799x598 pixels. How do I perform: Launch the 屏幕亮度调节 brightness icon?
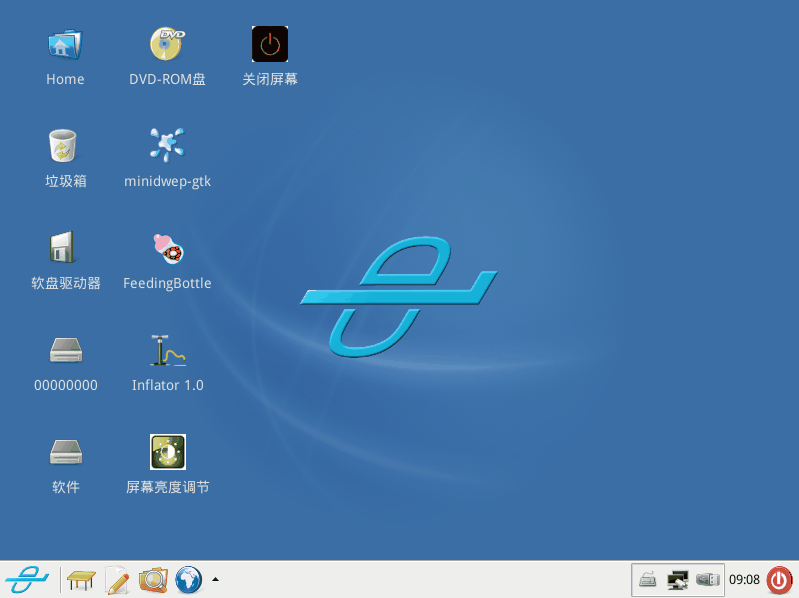pos(168,452)
